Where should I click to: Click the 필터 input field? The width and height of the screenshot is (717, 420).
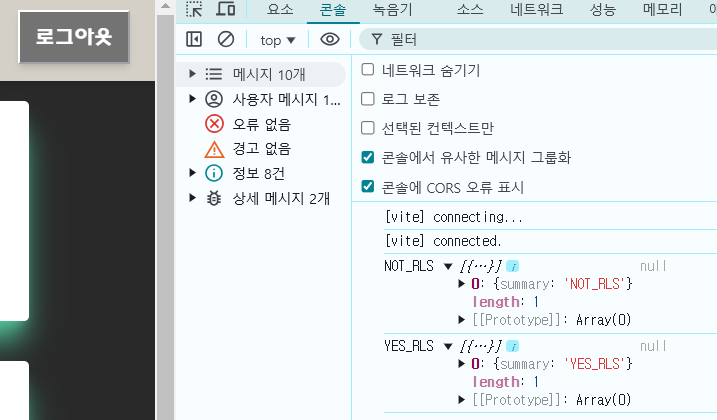(x=540, y=39)
